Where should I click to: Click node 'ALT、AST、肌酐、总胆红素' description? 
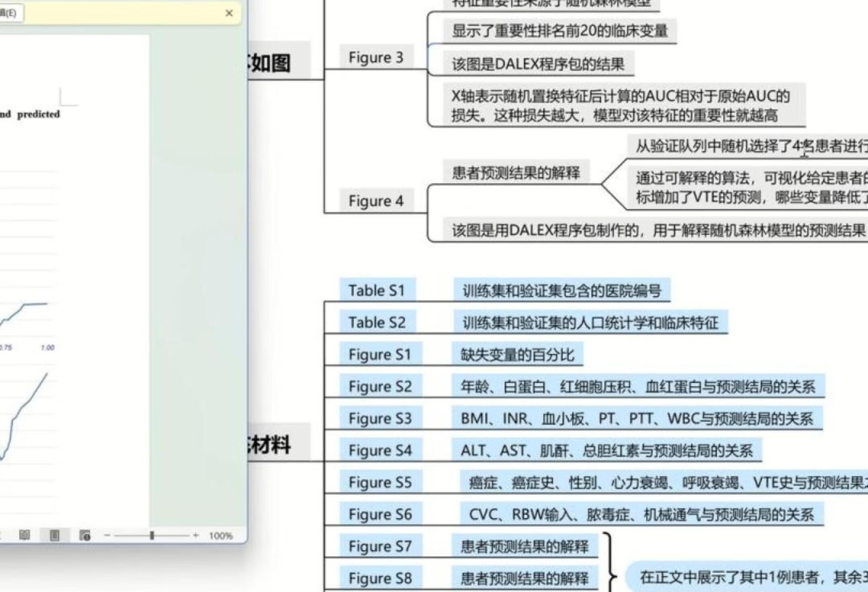pos(607,450)
